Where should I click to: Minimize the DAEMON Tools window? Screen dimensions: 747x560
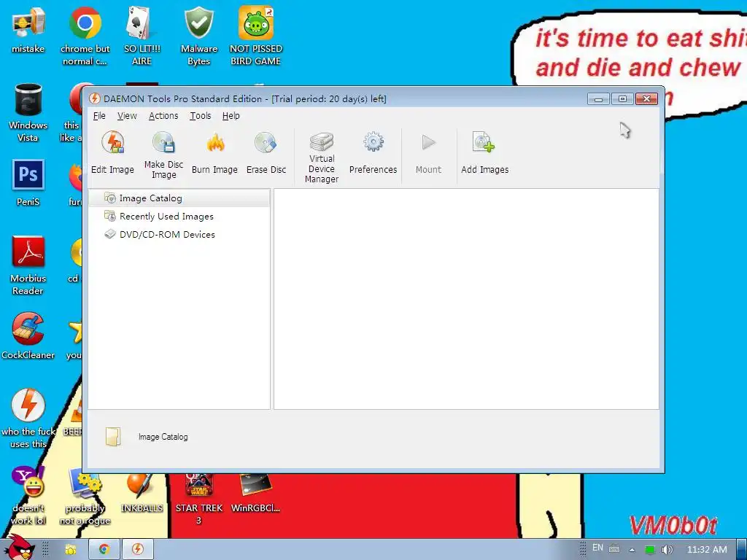pos(598,99)
